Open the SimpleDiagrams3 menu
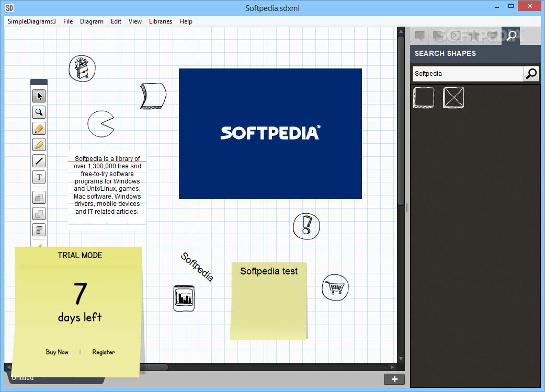 [31, 21]
